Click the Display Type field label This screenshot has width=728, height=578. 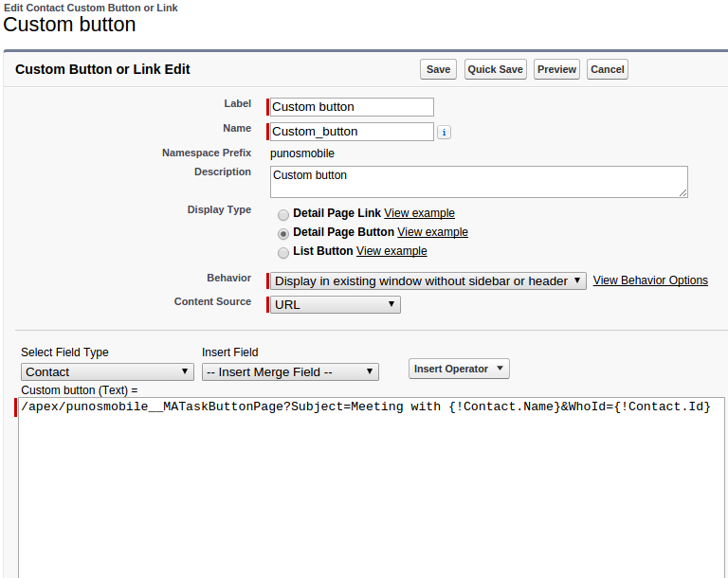click(x=219, y=209)
